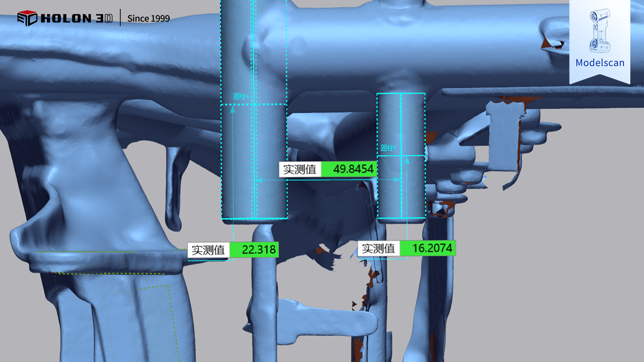This screenshot has height=362, width=644.
Task: Click the HOLON 3D cube logo icon
Action: coord(27,18)
